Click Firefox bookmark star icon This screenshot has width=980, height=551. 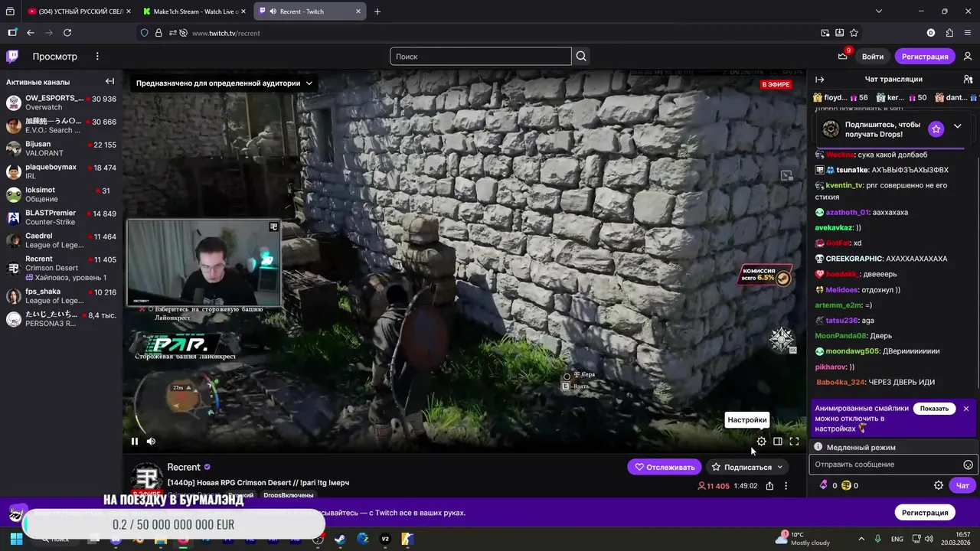click(854, 33)
